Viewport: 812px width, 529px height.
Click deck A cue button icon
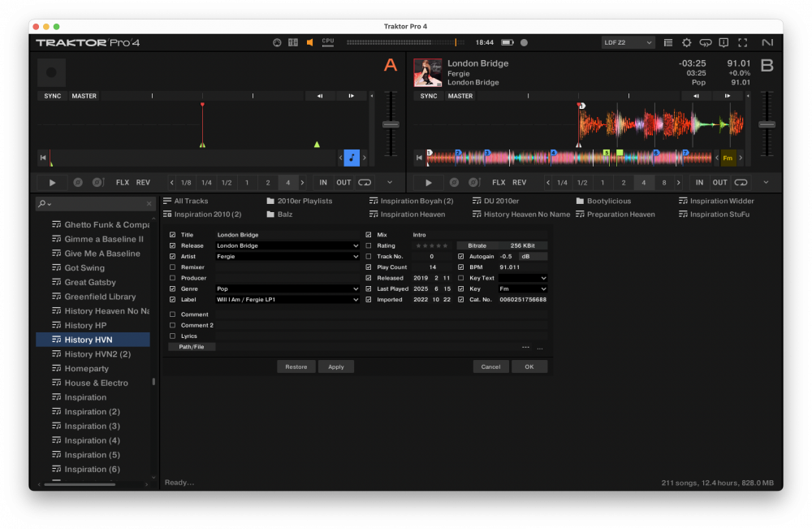click(78, 182)
